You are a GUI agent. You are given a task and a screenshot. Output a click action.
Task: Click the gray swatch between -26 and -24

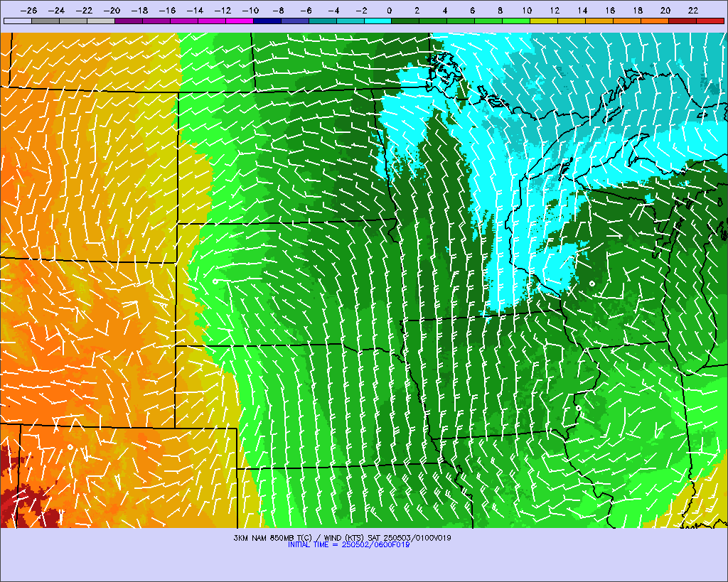(45, 21)
